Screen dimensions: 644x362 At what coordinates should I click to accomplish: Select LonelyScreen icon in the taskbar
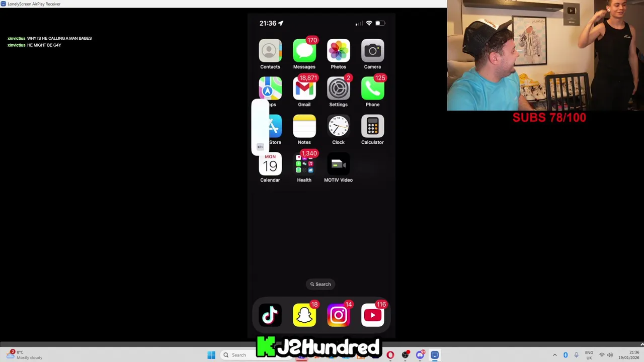(x=435, y=355)
